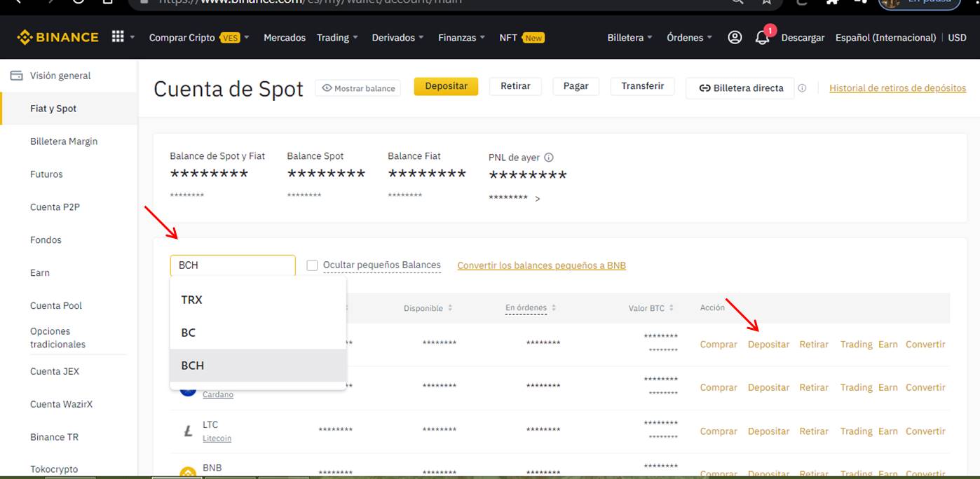The image size is (980, 479).
Task: Check Ocultar pequeños Balances checkbox
Action: 313,265
